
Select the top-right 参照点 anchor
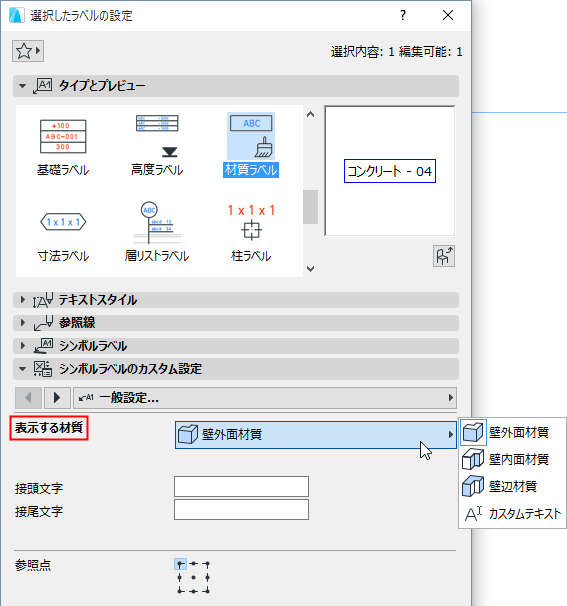click(x=207, y=564)
